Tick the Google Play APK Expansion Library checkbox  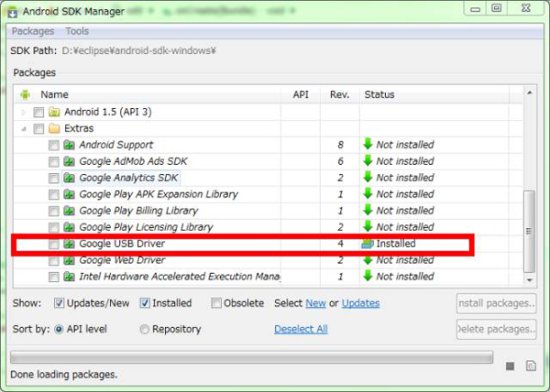pos(54,194)
